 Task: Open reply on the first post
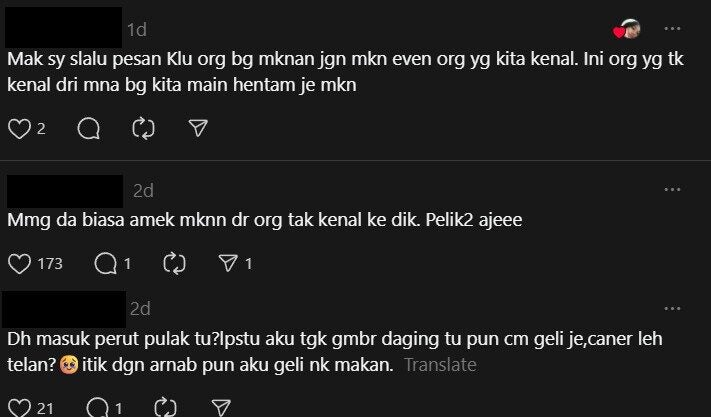click(88, 128)
